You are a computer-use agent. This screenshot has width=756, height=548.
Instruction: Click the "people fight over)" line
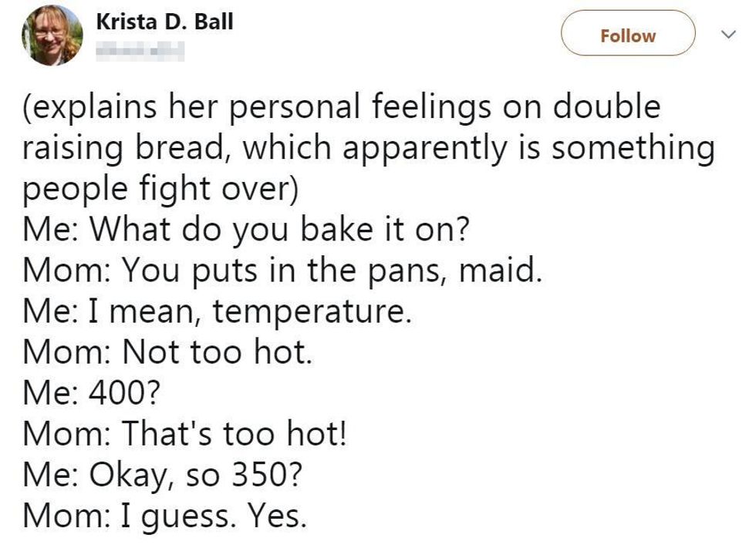(x=160, y=189)
